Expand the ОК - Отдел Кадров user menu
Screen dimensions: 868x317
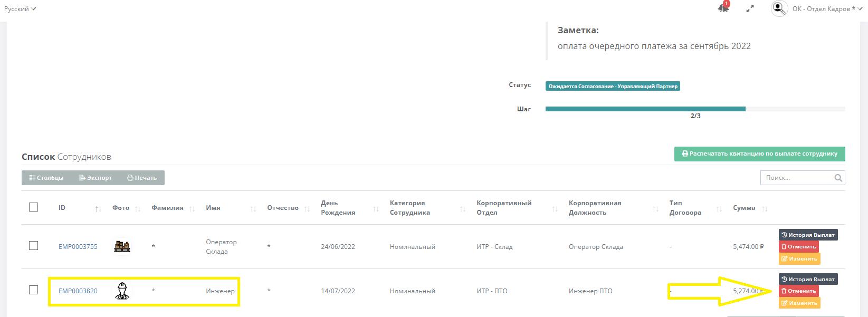pyautogui.click(x=827, y=9)
